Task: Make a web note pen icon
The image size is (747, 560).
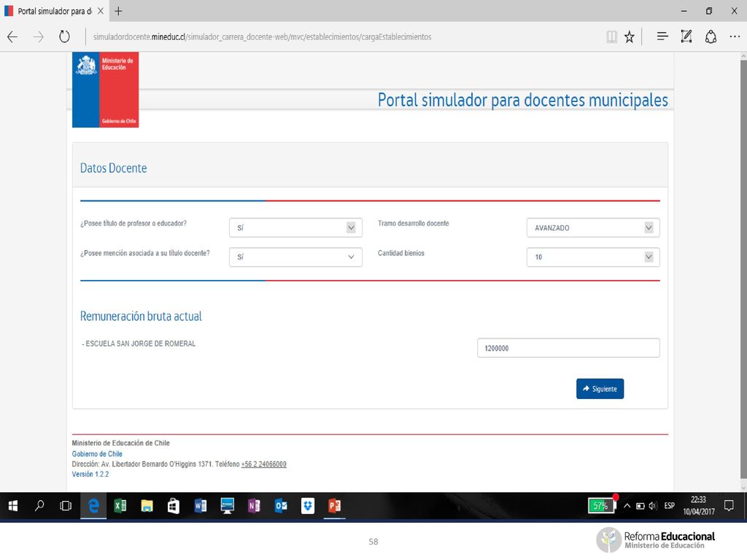Action: pyautogui.click(x=686, y=36)
